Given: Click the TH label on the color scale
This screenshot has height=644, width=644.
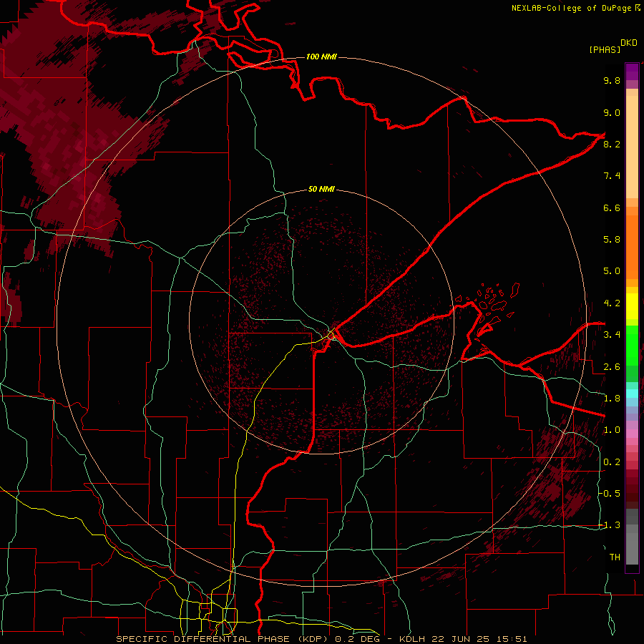Looking at the screenshot, I should pyautogui.click(x=615, y=557).
